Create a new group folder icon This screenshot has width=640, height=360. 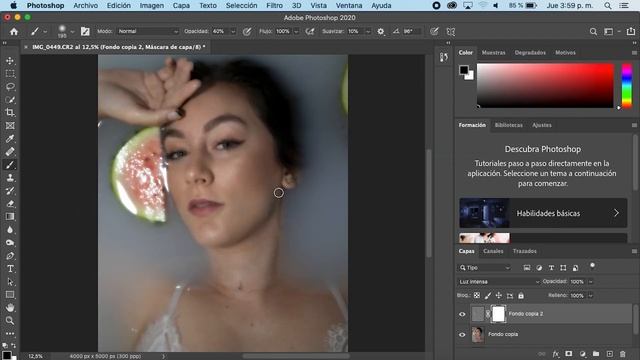[x=596, y=354]
